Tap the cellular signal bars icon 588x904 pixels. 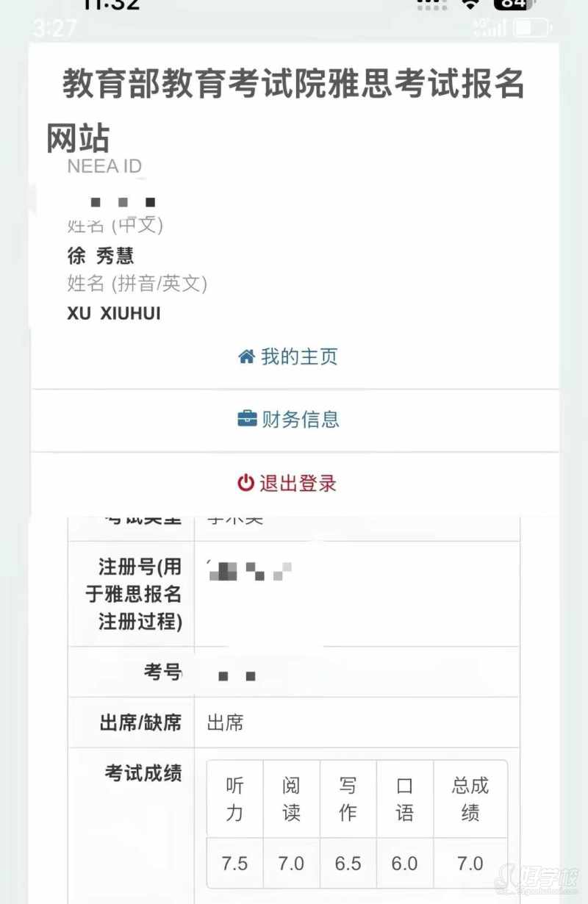coord(491,28)
